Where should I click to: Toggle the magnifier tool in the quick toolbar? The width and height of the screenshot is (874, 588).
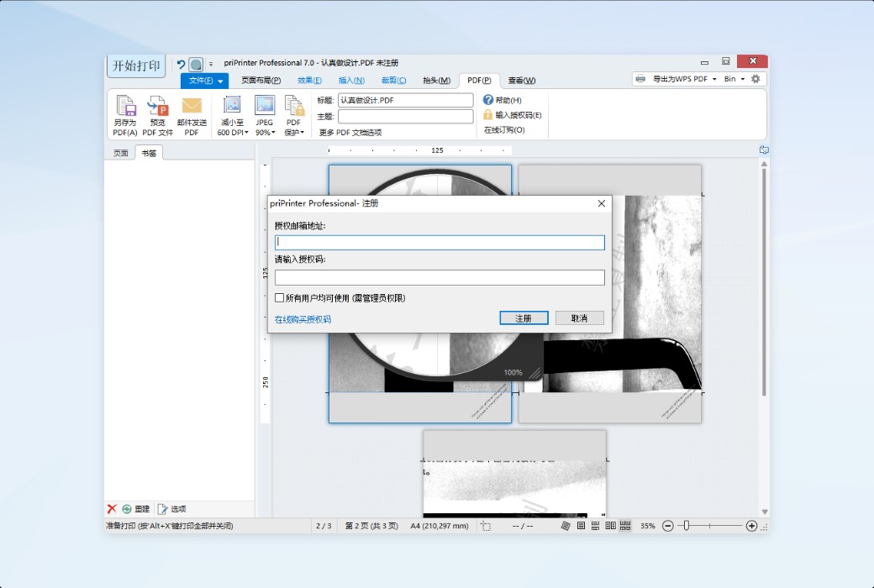196,65
